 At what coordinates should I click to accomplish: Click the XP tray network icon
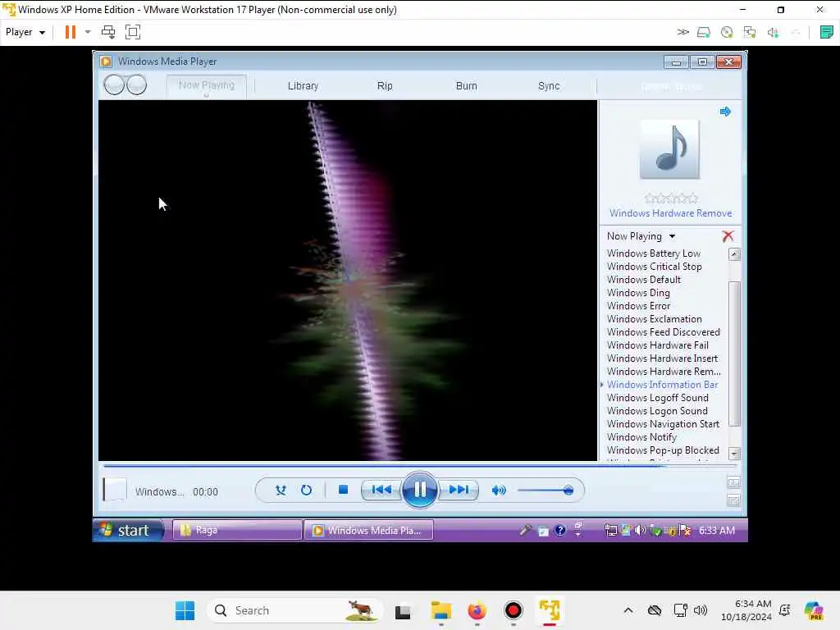point(610,531)
